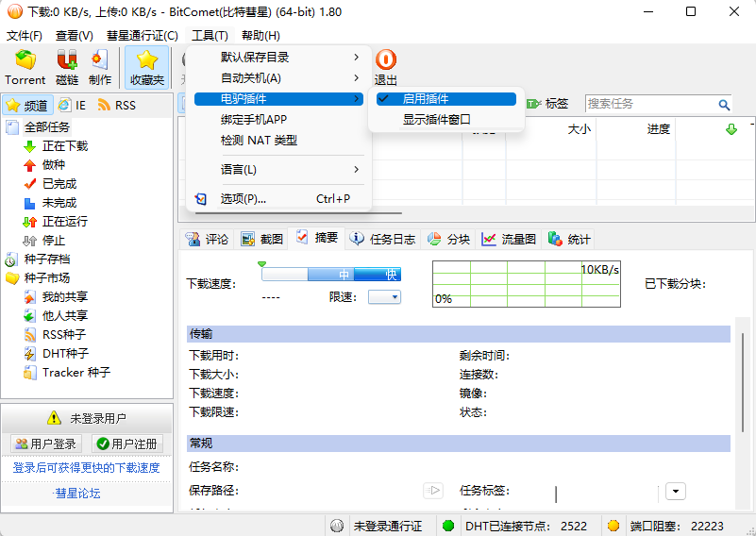Click the 退出 exit power icon
The height and width of the screenshot is (536, 756).
point(385,67)
